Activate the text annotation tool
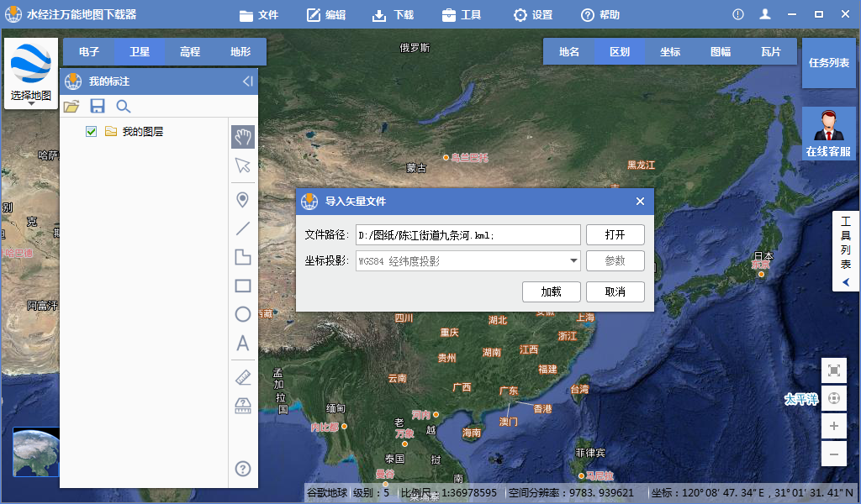This screenshot has height=504, width=861. coord(243,344)
